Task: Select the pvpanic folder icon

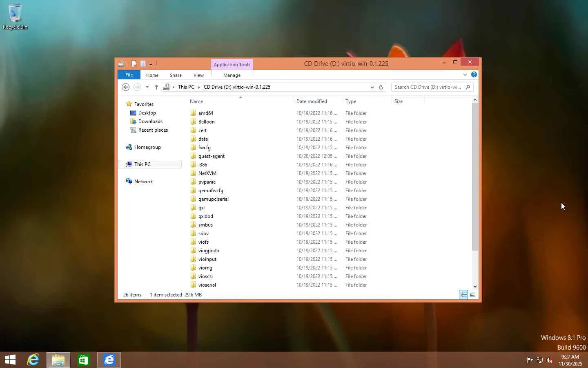Action: pyautogui.click(x=194, y=182)
